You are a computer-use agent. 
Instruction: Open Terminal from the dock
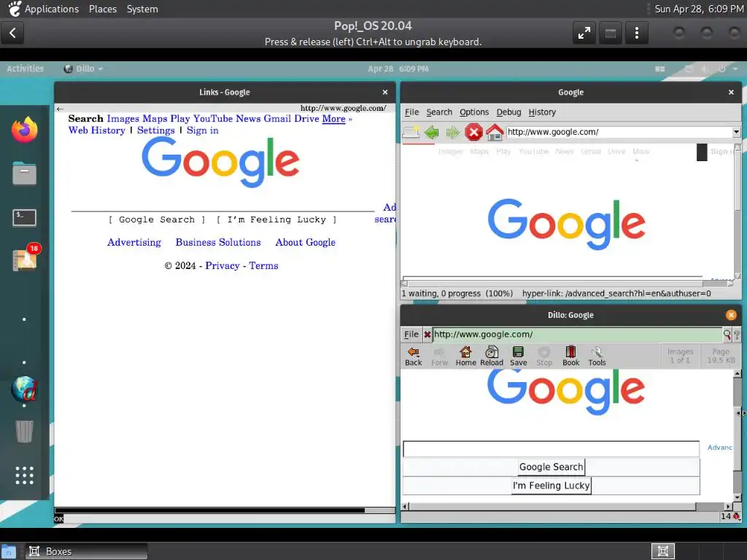tap(24, 217)
